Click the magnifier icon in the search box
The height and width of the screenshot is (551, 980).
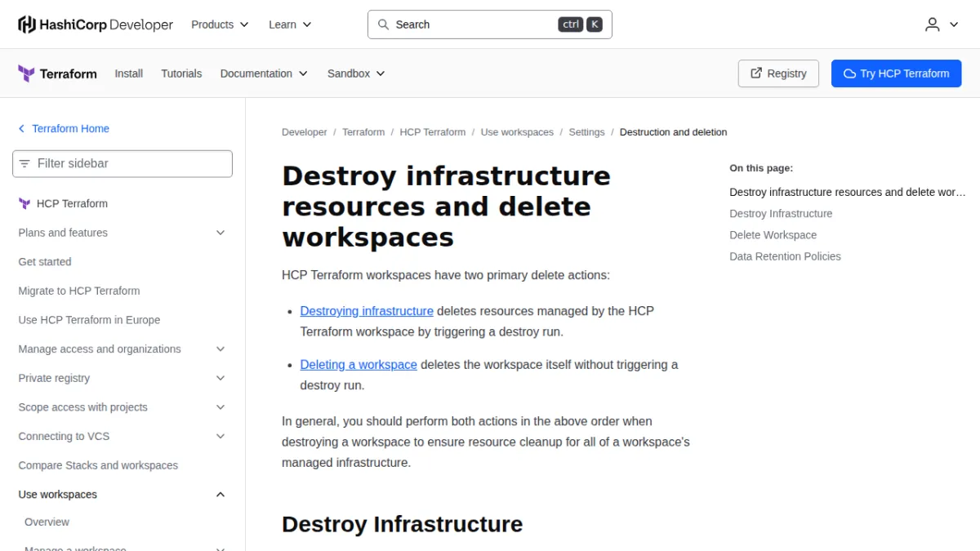point(383,24)
